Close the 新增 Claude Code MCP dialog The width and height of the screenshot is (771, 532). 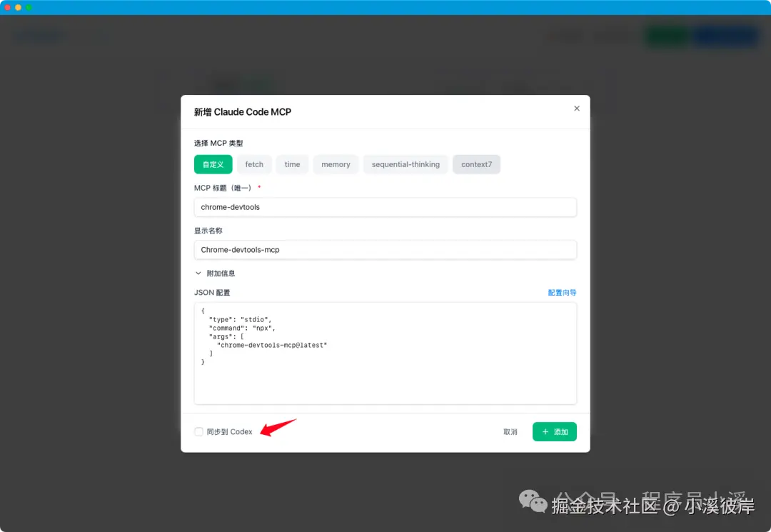[x=577, y=108]
